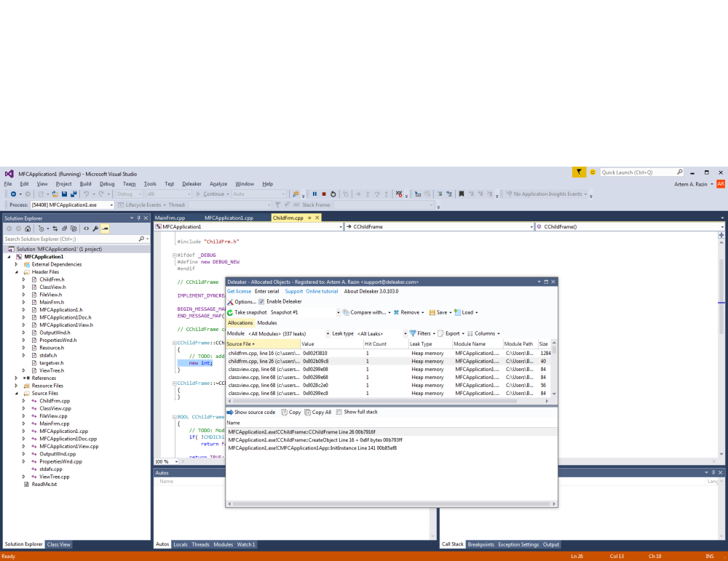Viewport: 728px width, 561px height.
Task: Check the Show full stack option
Action: click(340, 412)
